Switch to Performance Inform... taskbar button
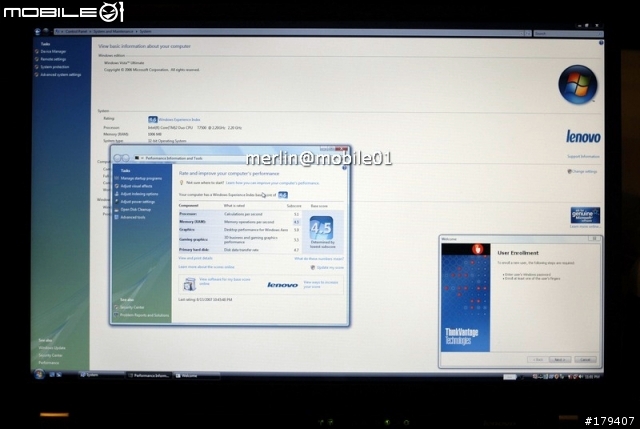The height and width of the screenshot is (429, 640). [x=149, y=376]
